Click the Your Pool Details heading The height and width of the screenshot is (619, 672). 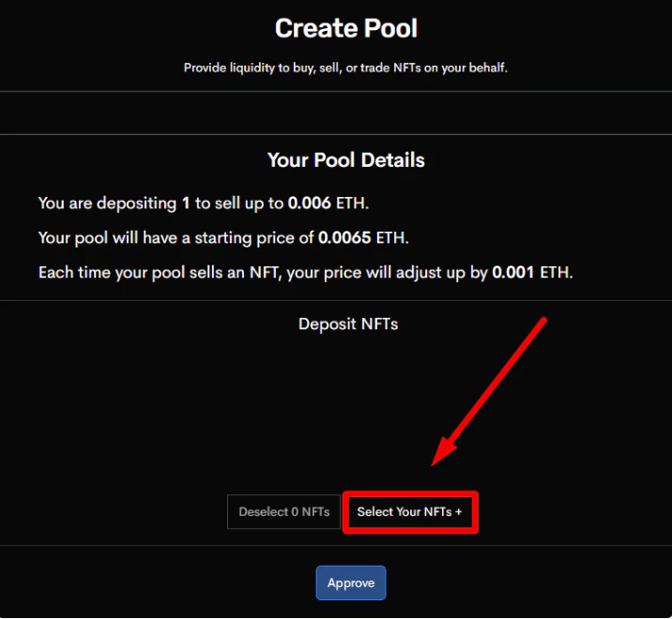345,160
